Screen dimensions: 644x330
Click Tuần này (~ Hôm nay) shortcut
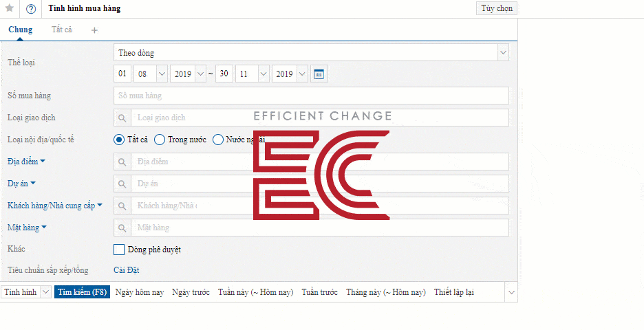coord(256,292)
